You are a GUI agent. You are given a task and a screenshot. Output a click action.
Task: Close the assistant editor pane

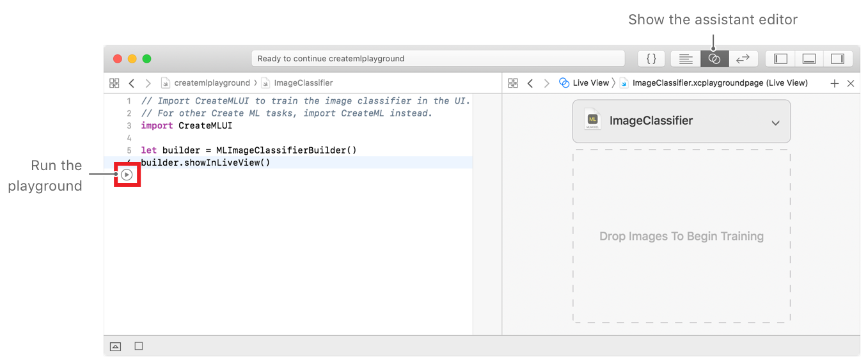(x=850, y=83)
